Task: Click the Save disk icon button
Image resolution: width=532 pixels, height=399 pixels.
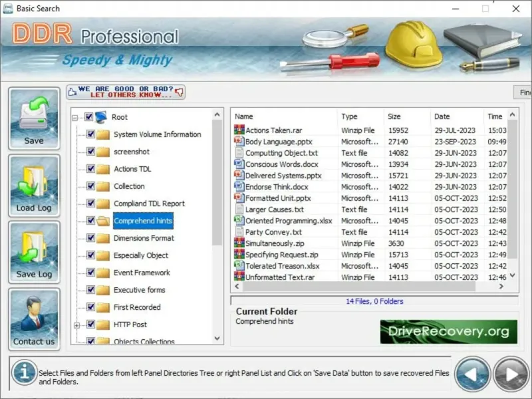Action: click(x=34, y=118)
